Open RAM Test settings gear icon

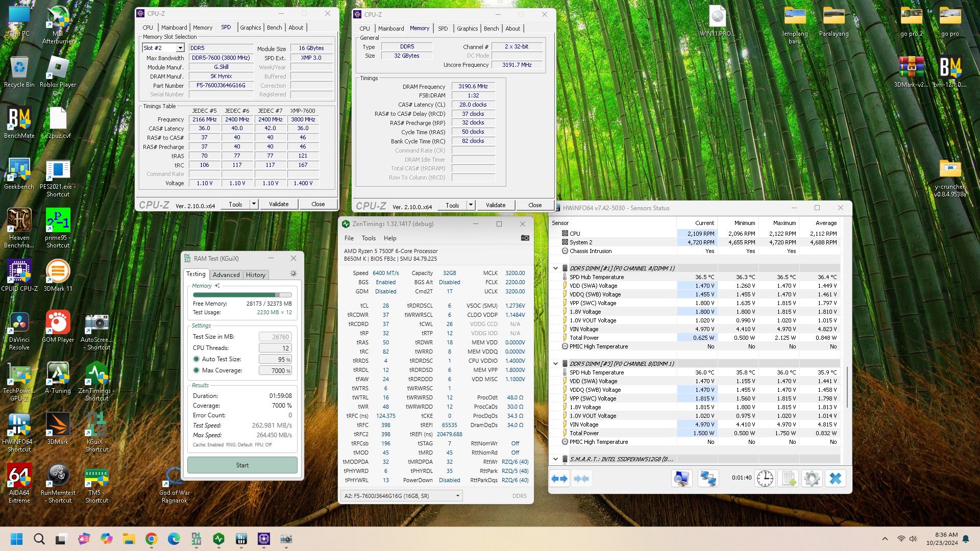[x=293, y=274]
